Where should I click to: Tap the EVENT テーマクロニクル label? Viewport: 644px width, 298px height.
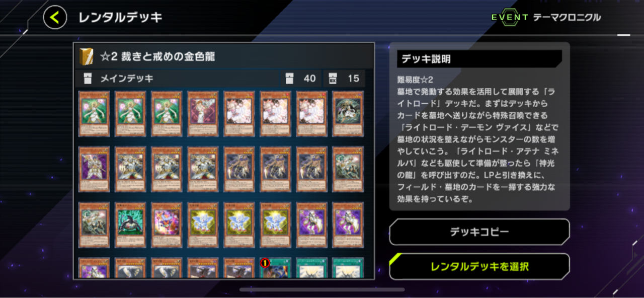click(x=546, y=17)
